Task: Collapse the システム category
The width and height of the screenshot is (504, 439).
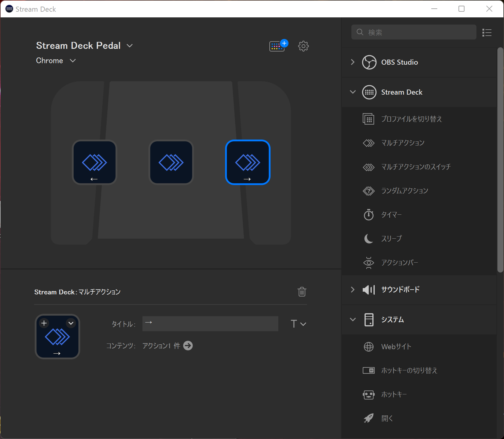Action: coord(353,320)
